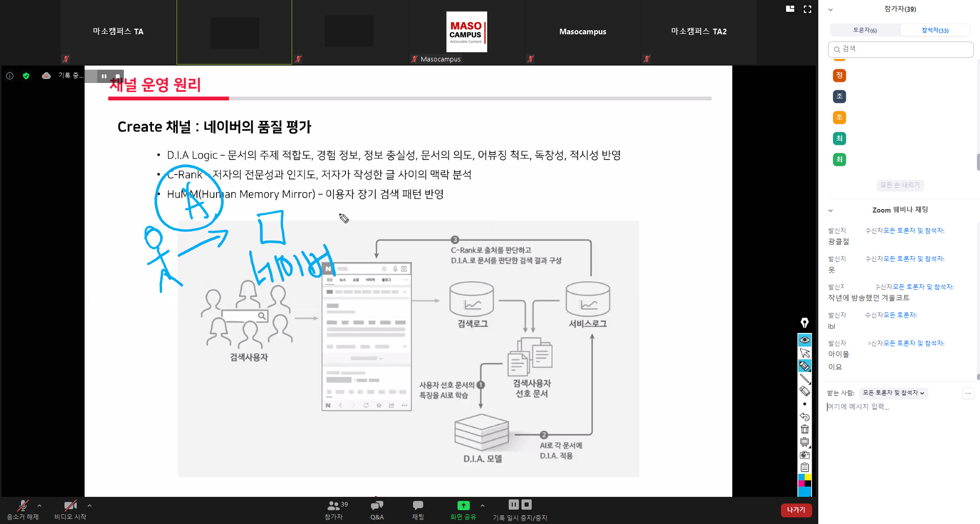Click the camera screenshot icon

(x=804, y=455)
